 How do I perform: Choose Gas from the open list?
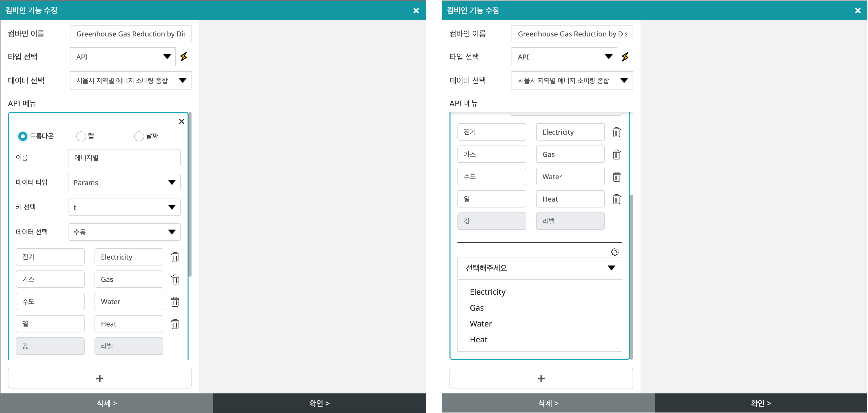point(477,308)
